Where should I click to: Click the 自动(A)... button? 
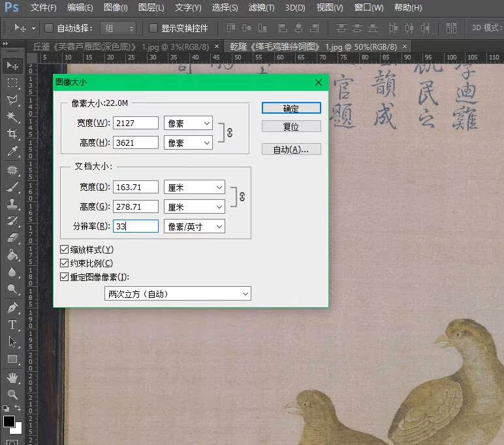(x=291, y=149)
